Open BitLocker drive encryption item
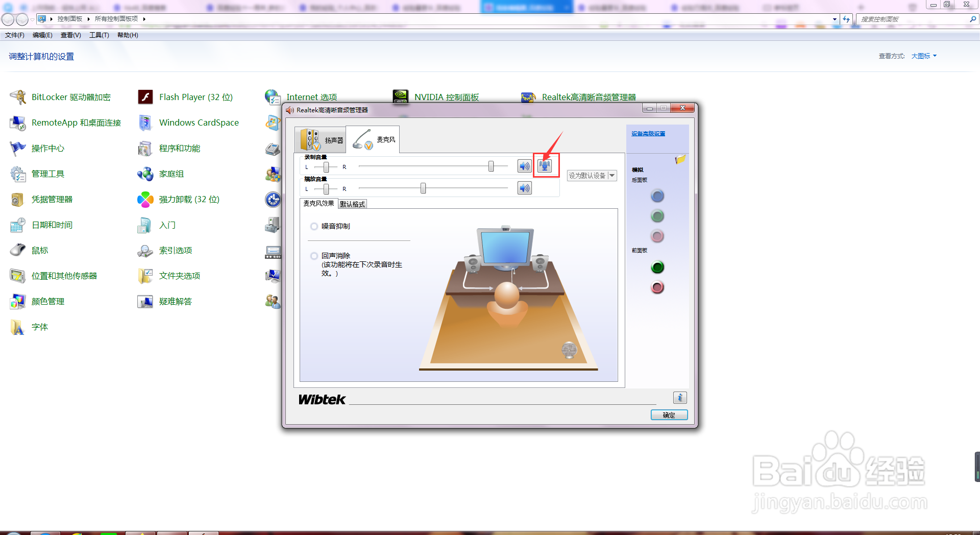Image resolution: width=980 pixels, height=535 pixels. [x=60, y=97]
